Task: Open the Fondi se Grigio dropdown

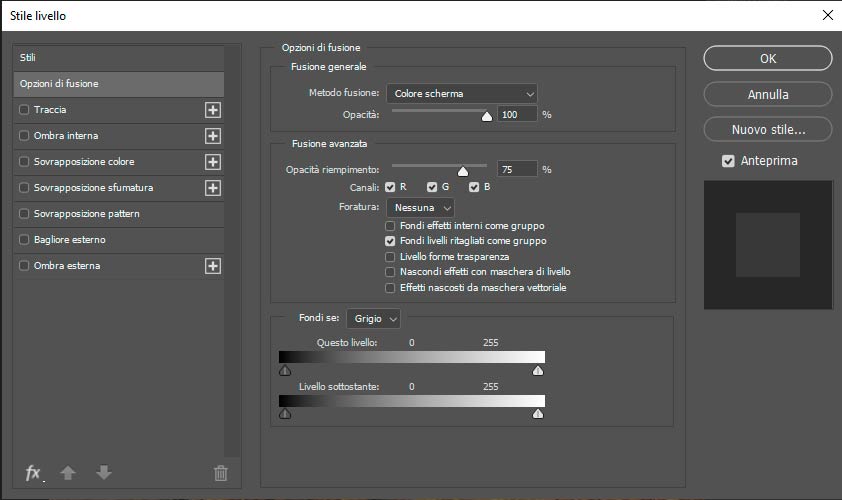Action: [373, 318]
